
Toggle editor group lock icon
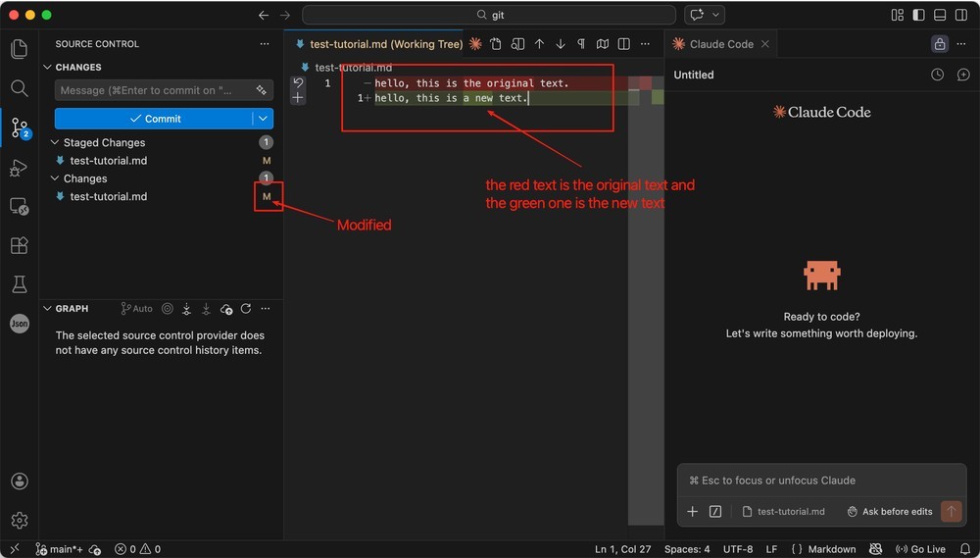click(940, 44)
